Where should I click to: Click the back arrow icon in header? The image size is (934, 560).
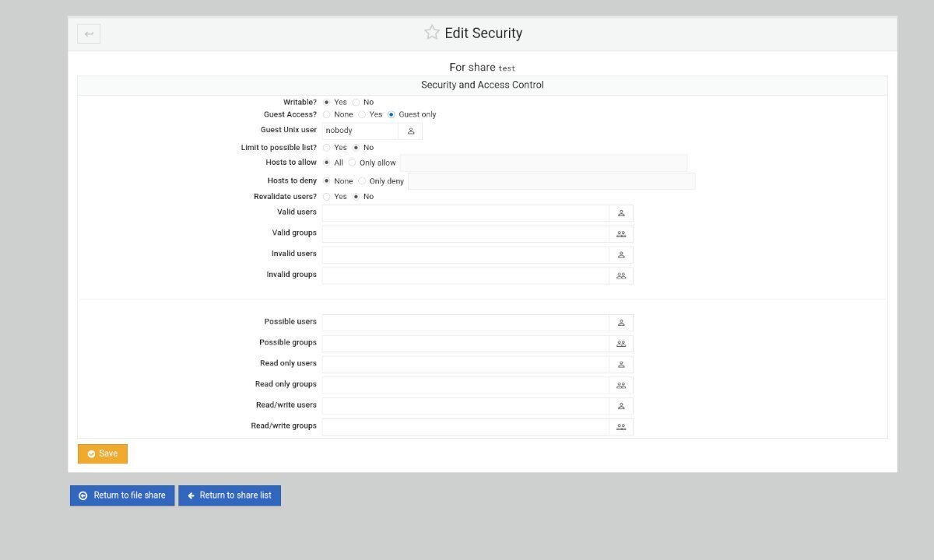click(x=89, y=33)
